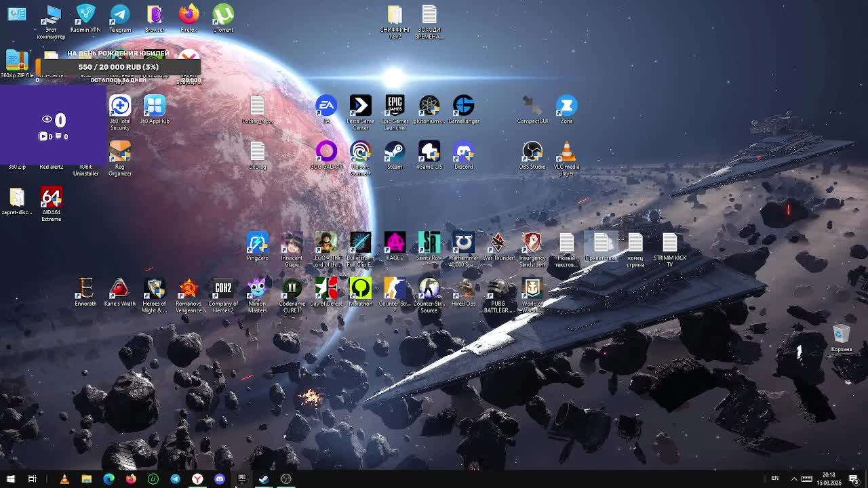Select the Ubisoft Connect icon
Screen dimensions: 868x488
click(x=361, y=159)
